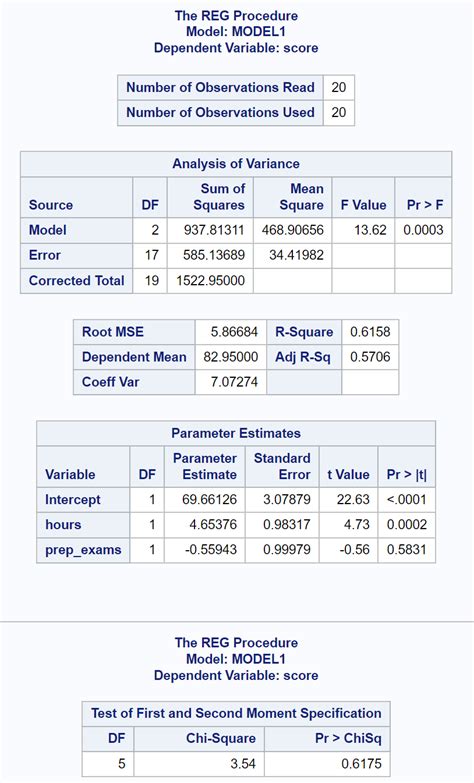Click 'Test of First and Second Moment Specification' header
The image size is (474, 783).
coord(236,713)
